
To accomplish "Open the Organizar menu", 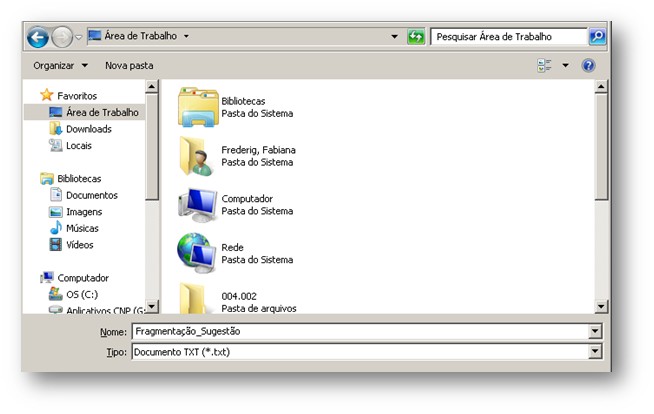I will [x=60, y=65].
